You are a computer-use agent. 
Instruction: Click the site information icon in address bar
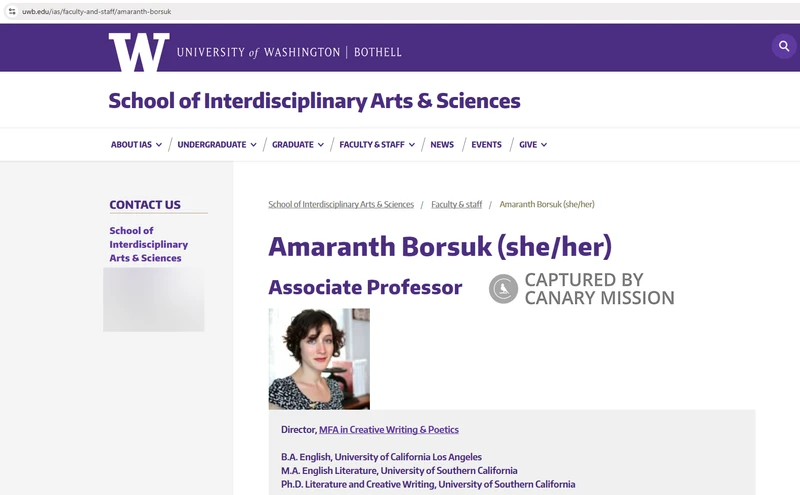(x=12, y=11)
